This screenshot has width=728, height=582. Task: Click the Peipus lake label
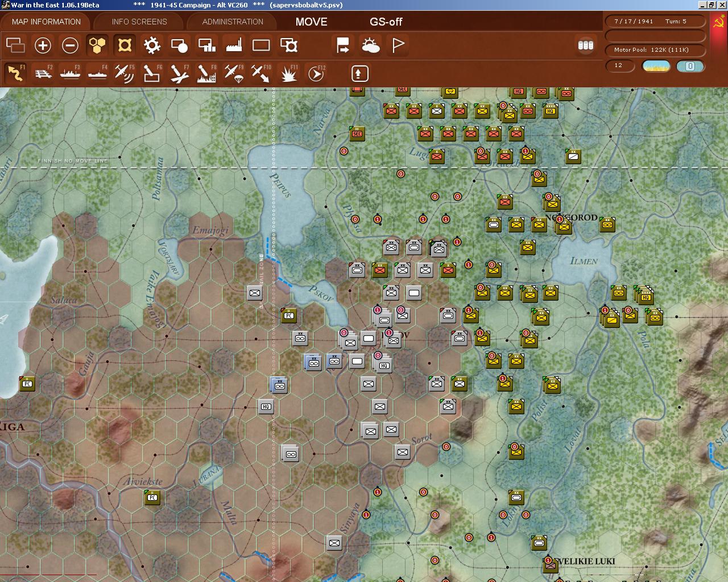280,186
